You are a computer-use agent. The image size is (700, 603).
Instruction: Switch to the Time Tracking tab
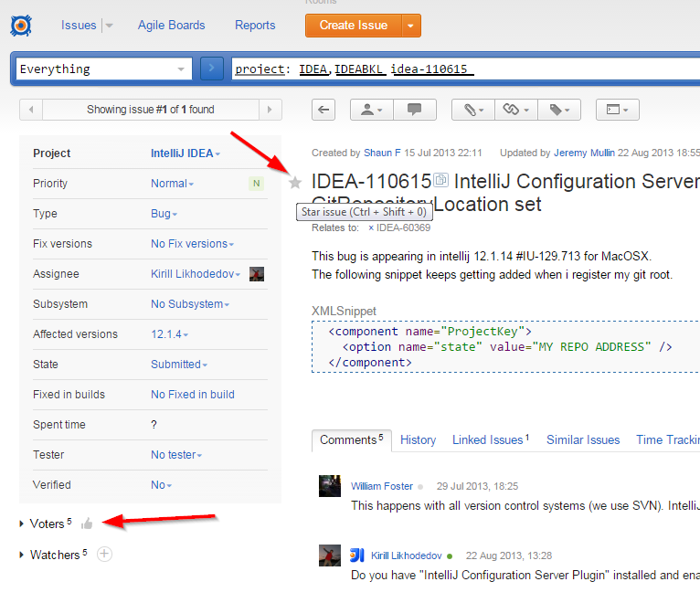tap(668, 440)
